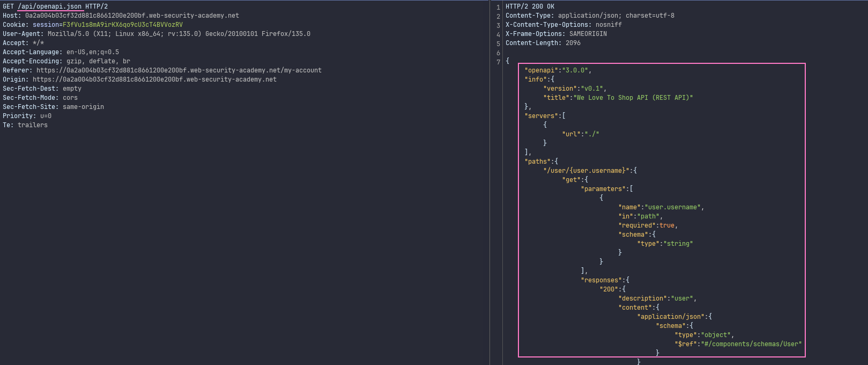
Task: Select the Referer header with my-account URL
Action: (162, 70)
